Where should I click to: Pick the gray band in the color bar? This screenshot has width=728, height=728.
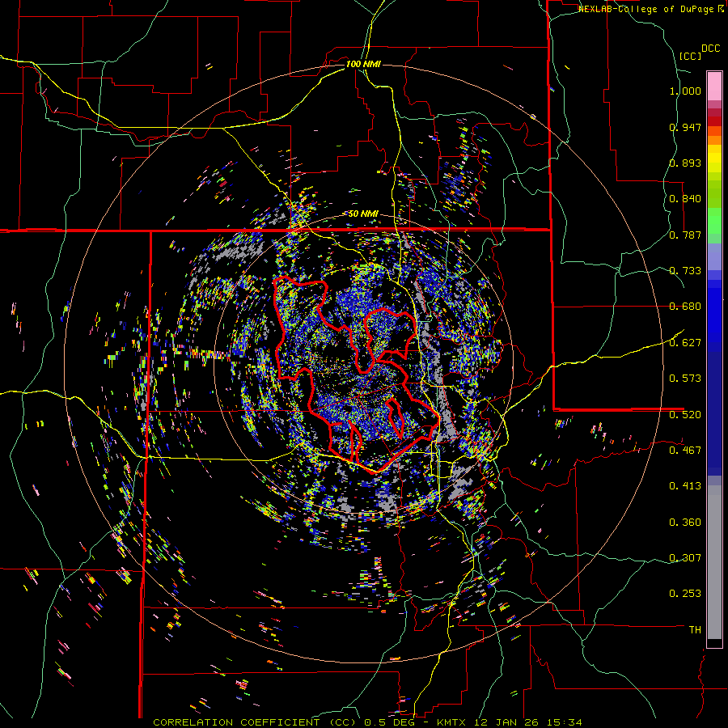714,562
